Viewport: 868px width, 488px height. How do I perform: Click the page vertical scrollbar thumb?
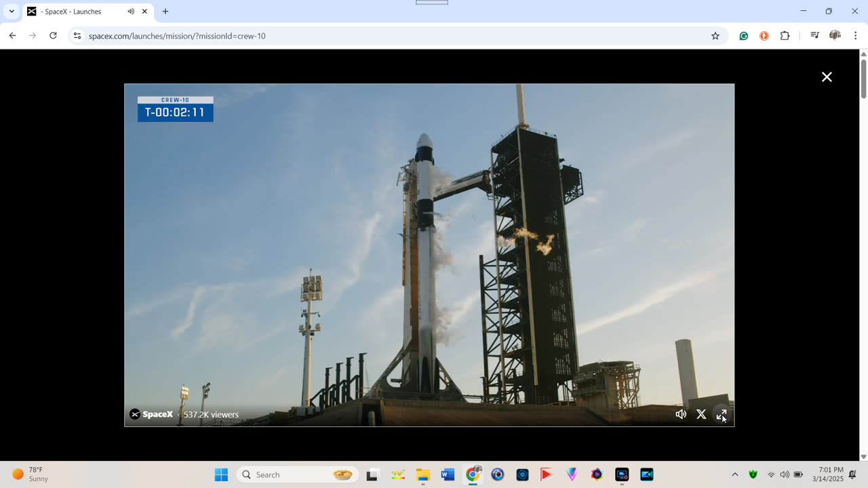pyautogui.click(x=863, y=79)
